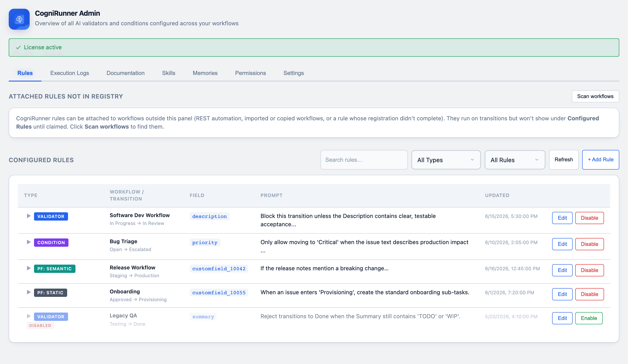
Task: Expand the Software Dev Workflow rule row
Action: [x=29, y=216]
